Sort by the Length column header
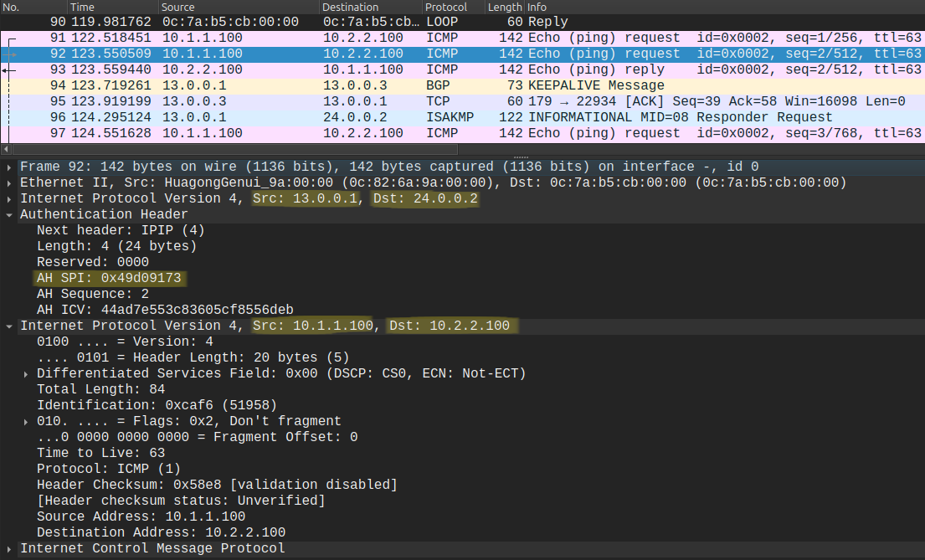The image size is (925, 560). [x=505, y=7]
